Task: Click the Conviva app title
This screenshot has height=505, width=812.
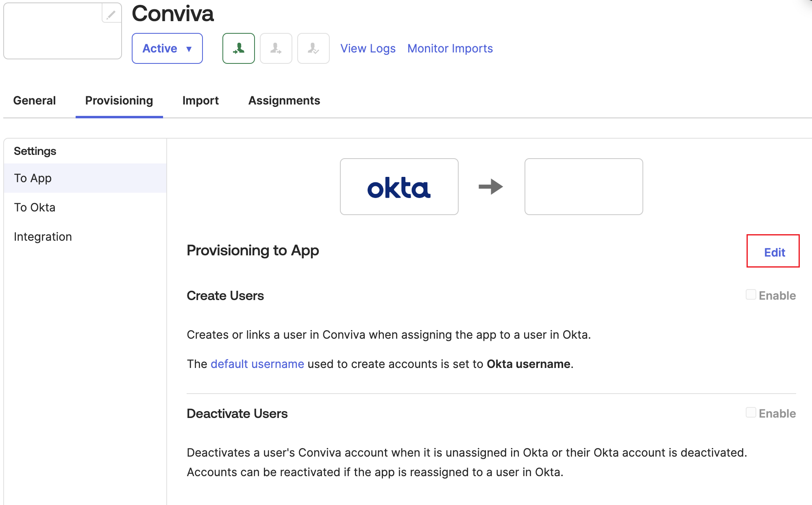Action: [173, 13]
